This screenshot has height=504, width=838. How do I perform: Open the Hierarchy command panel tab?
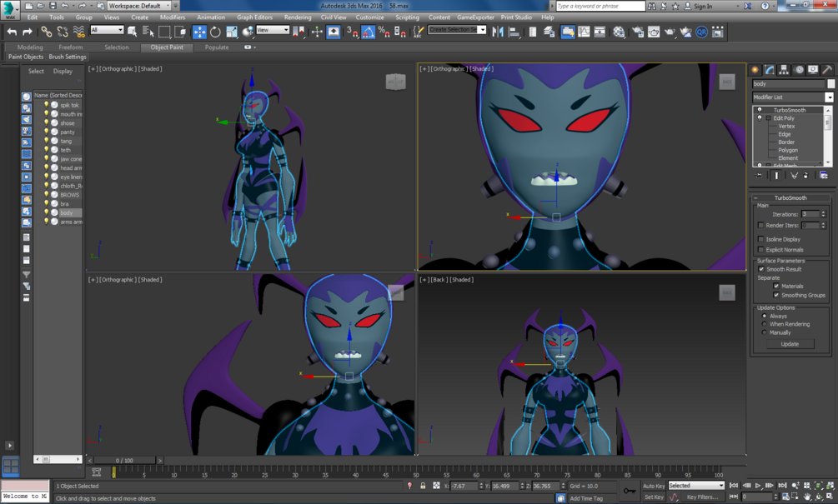(784, 70)
